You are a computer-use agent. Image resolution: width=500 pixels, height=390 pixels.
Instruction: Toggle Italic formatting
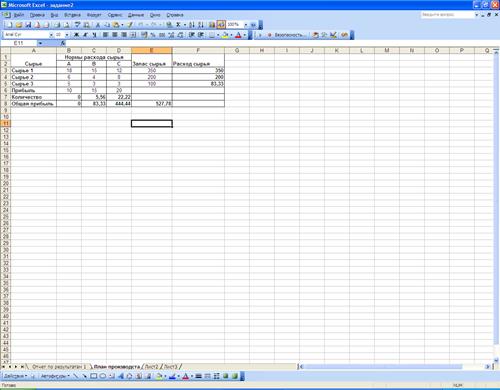tap(86, 35)
